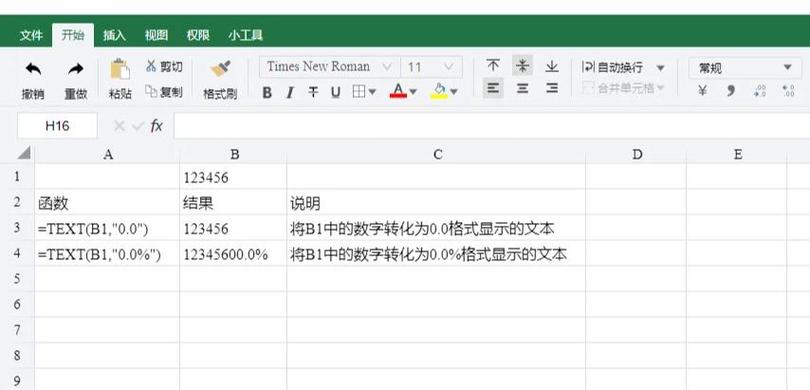
Task: Toggle underline formatting (U)
Action: [336, 92]
